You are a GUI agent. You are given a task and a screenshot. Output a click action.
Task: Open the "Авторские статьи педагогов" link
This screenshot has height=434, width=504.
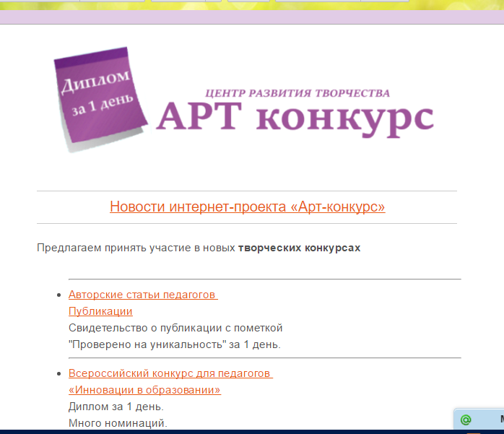pyautogui.click(x=143, y=295)
